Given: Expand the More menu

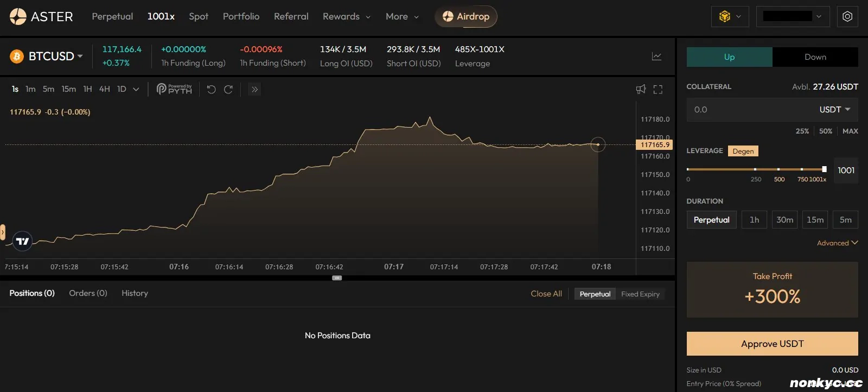Looking at the screenshot, I should (x=402, y=16).
